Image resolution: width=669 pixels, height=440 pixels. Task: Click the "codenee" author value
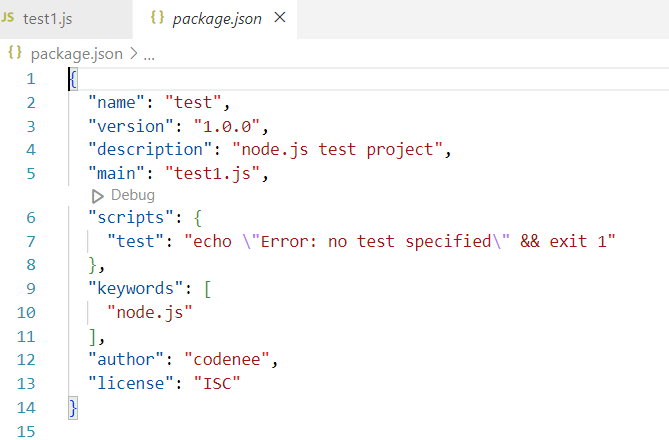[x=227, y=360]
